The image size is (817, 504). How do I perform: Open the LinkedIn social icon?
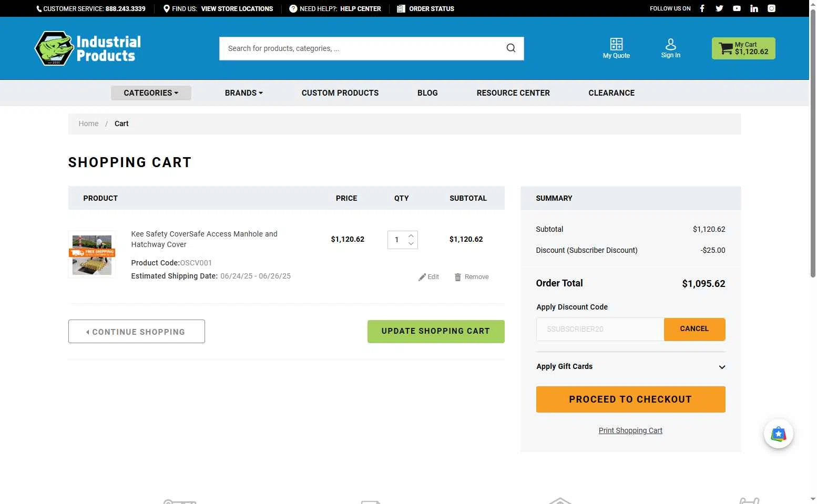[x=754, y=8]
